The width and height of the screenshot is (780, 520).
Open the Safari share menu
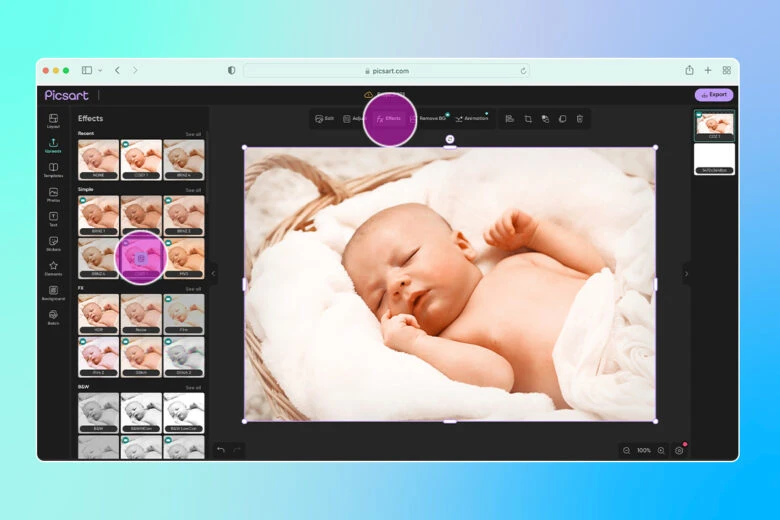(689, 70)
